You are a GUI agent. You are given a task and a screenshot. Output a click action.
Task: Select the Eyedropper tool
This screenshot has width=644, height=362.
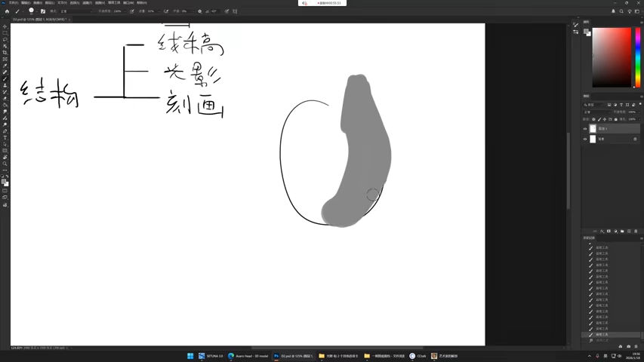coord(5,66)
